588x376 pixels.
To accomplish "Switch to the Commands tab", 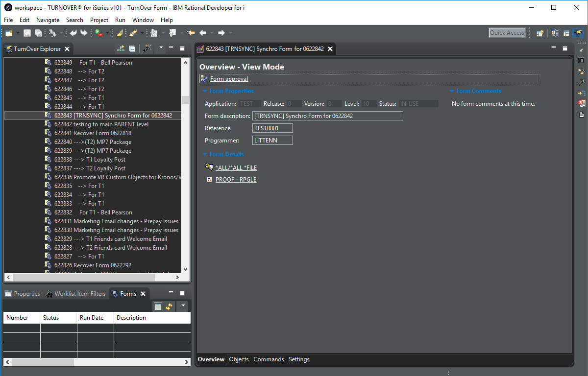I will tap(269, 359).
